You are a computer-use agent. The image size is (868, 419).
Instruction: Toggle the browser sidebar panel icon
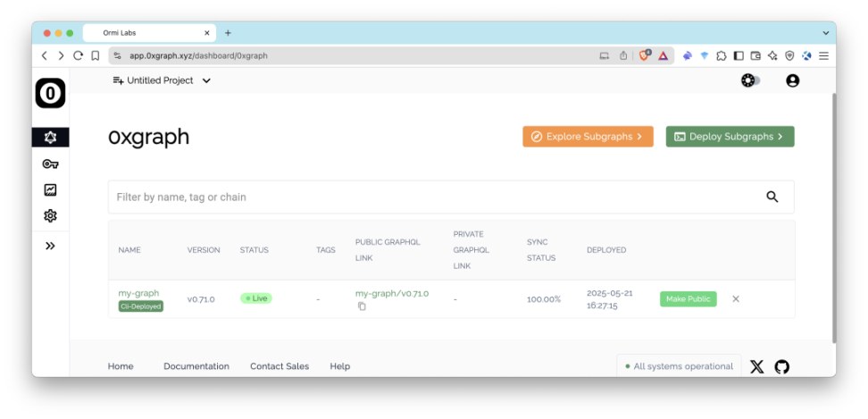click(739, 55)
